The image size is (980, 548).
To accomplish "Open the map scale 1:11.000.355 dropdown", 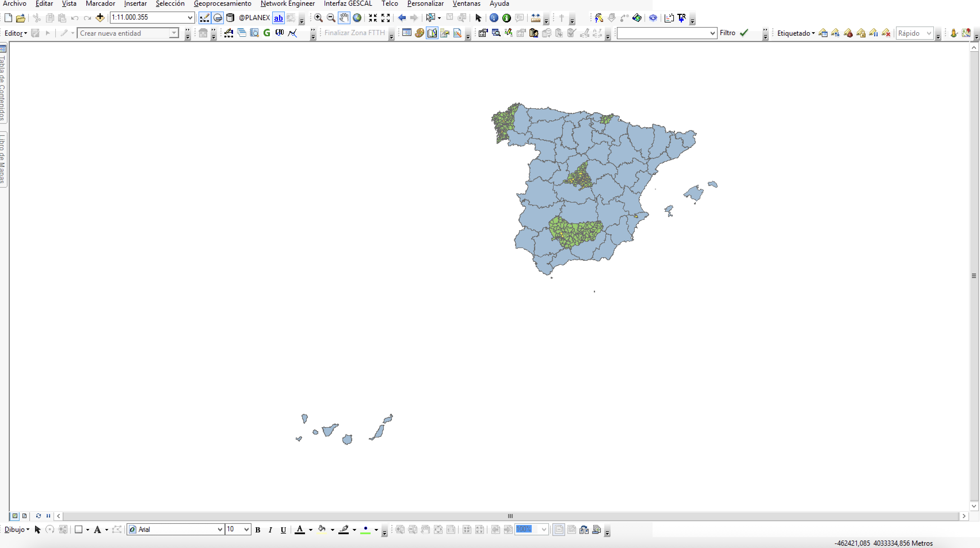I will point(190,18).
